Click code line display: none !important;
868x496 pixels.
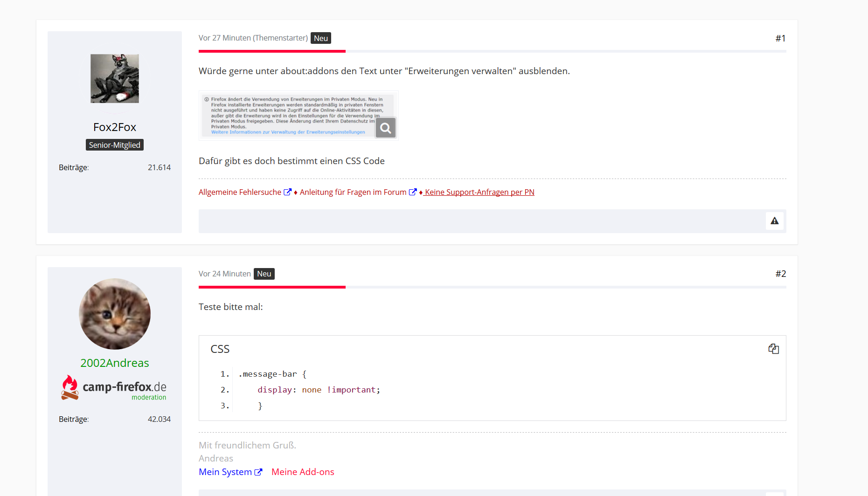coord(319,390)
